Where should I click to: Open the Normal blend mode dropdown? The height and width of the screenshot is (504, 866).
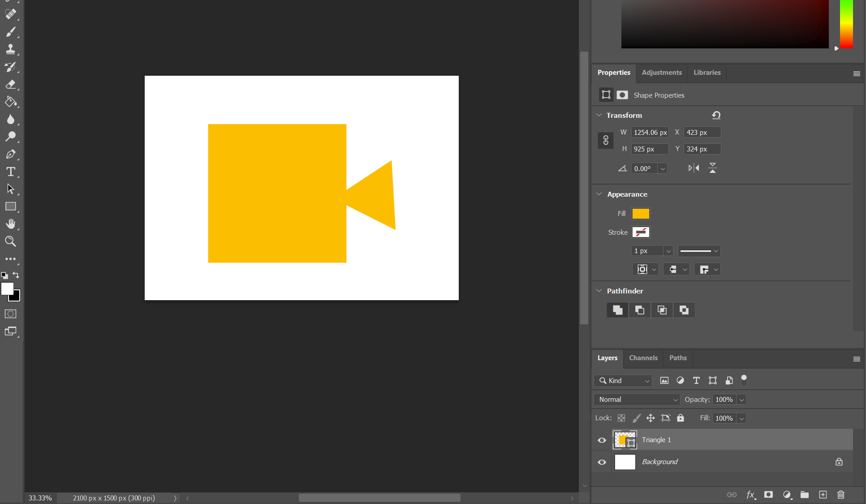click(x=637, y=400)
